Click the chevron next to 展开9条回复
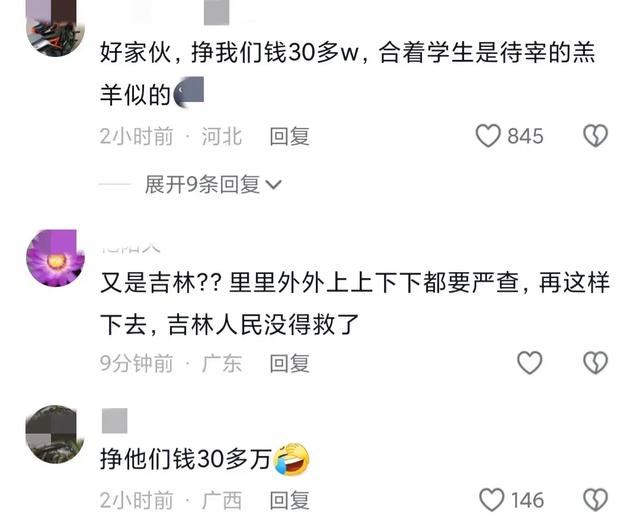The height and width of the screenshot is (519, 640). coord(273,185)
